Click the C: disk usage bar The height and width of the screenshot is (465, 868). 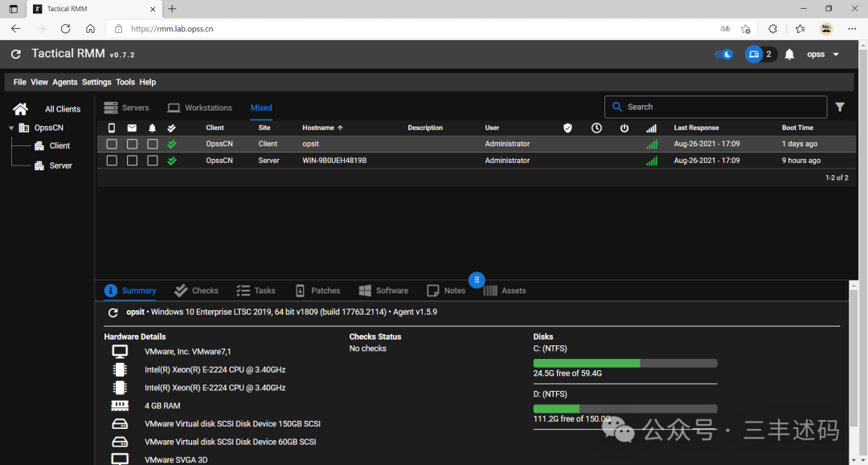tap(625, 363)
